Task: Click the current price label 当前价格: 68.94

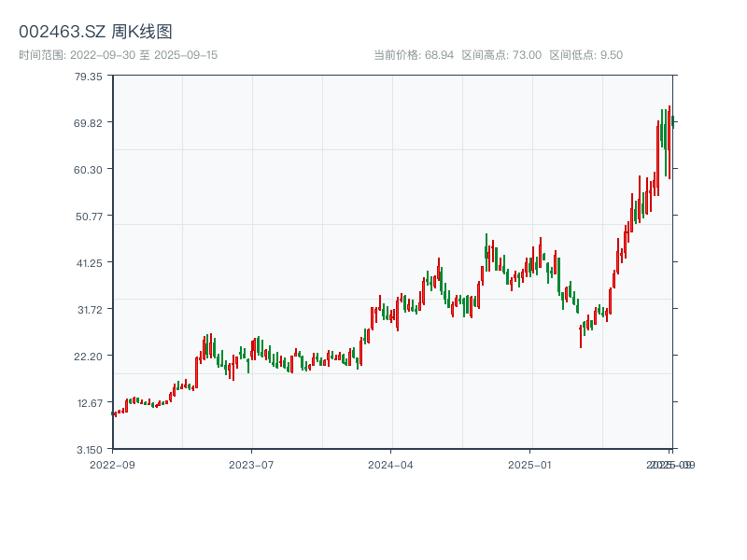Action: click(x=414, y=55)
